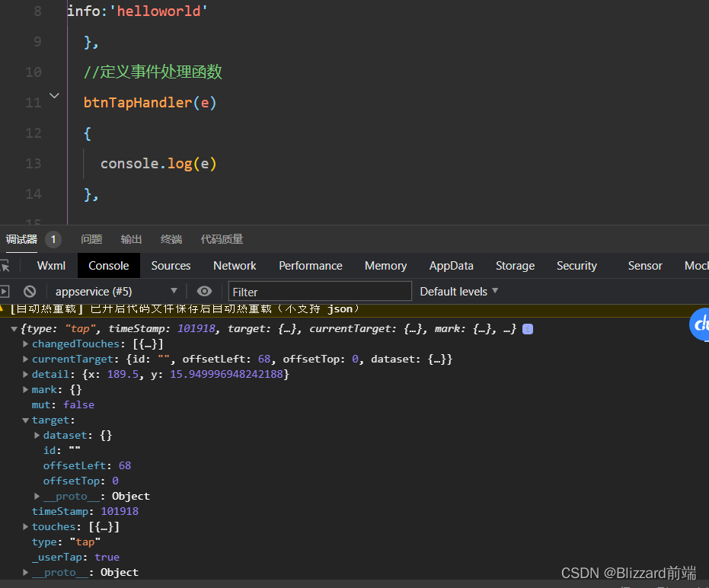Collapse the btnTapHandler function fold arrow

(x=54, y=96)
